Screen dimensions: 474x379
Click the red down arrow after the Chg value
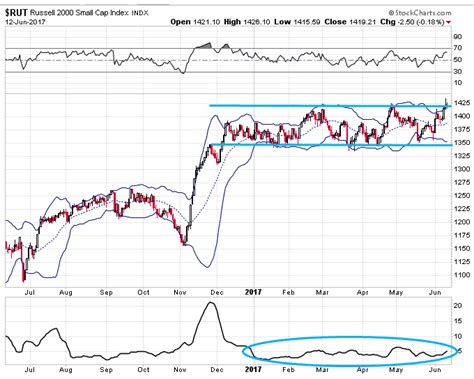coord(448,22)
